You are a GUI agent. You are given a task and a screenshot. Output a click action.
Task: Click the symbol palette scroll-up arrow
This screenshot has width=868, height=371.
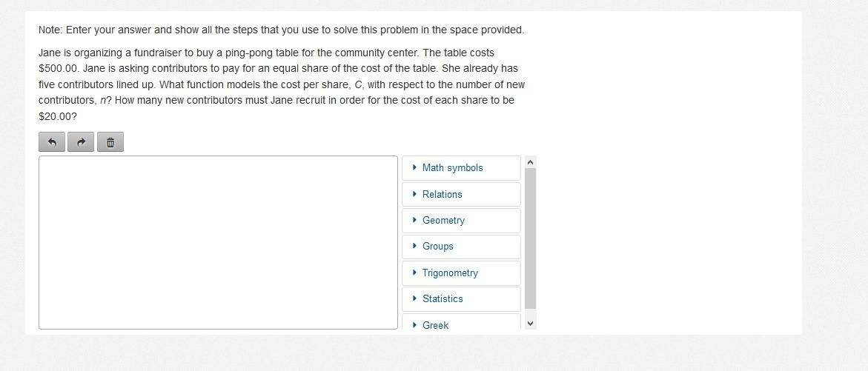tap(530, 161)
